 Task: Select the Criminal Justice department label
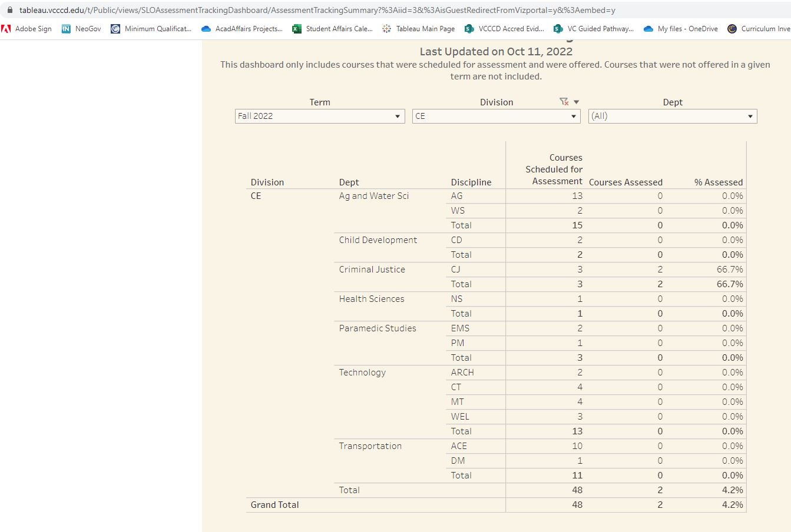point(372,270)
